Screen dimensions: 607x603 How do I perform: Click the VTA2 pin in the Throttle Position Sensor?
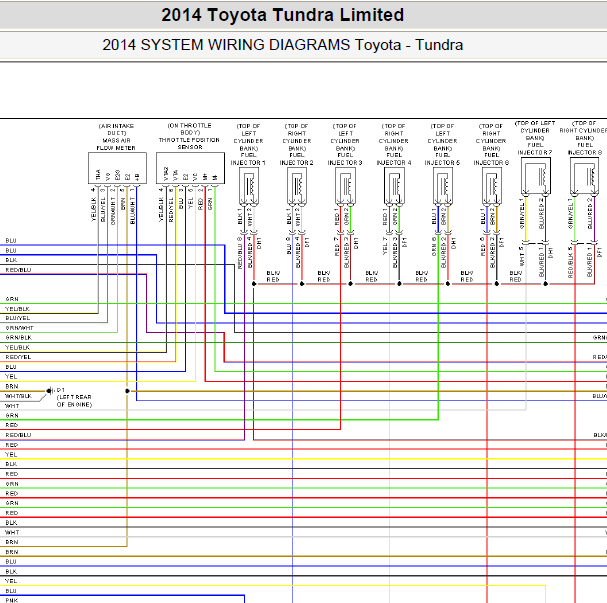pyautogui.click(x=166, y=173)
